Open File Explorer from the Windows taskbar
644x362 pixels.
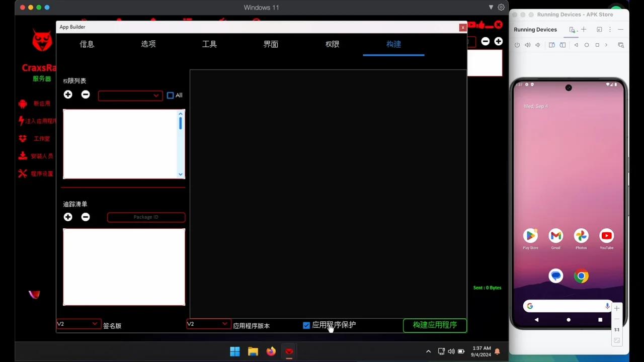coord(253,351)
